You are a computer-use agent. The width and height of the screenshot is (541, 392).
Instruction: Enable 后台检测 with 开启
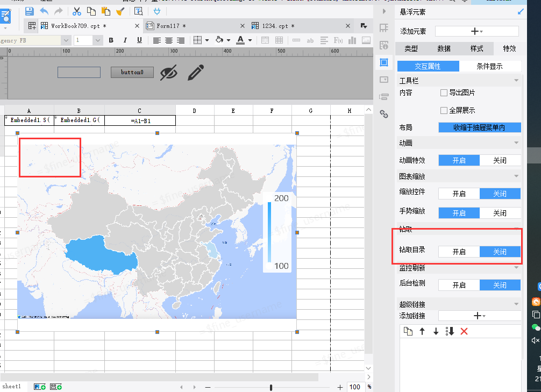(x=459, y=286)
